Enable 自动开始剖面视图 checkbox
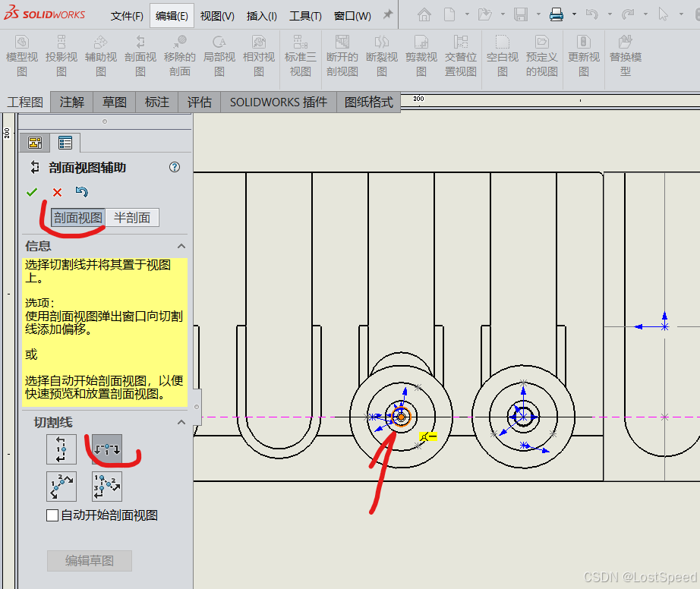 coord(52,515)
